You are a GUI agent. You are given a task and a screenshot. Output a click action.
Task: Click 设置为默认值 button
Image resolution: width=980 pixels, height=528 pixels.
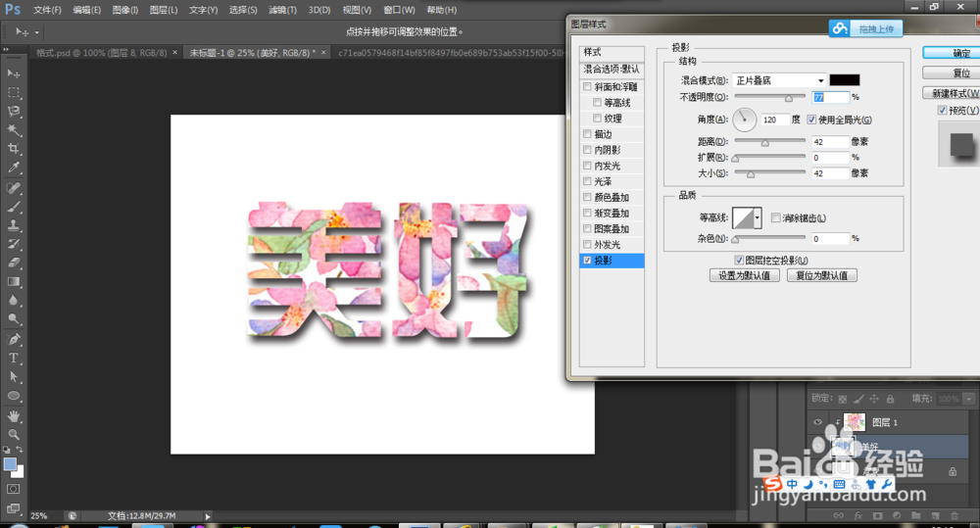pyautogui.click(x=745, y=275)
